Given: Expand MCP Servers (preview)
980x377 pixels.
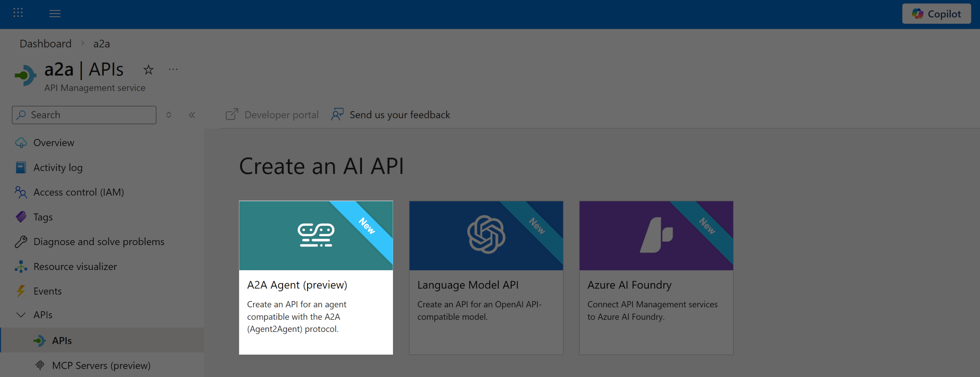Looking at the screenshot, I should 101,365.
